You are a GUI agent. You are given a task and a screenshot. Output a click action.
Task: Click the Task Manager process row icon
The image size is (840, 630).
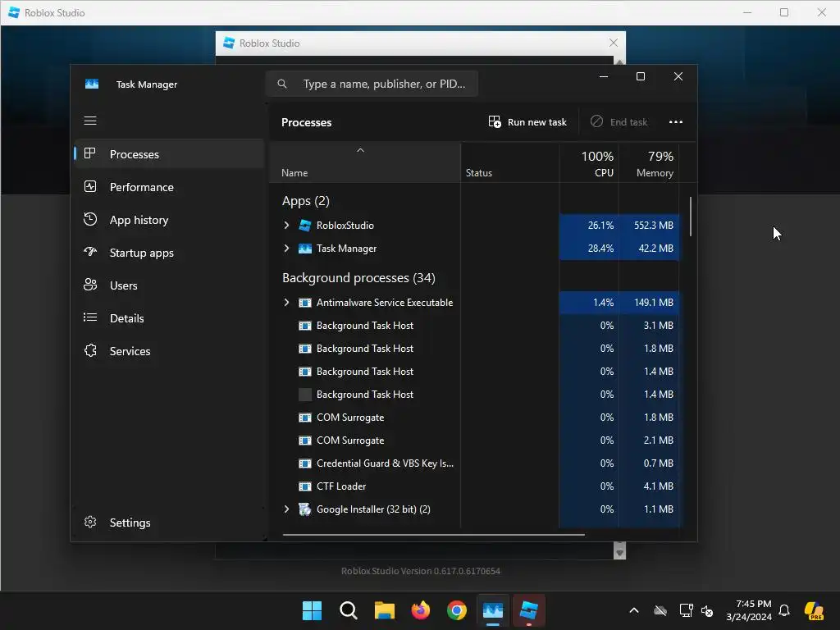coord(305,248)
